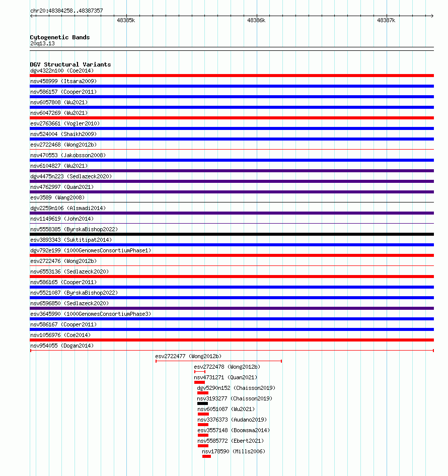
Task: Click the Cytogenetic Bands track title
Action: (x=60, y=37)
